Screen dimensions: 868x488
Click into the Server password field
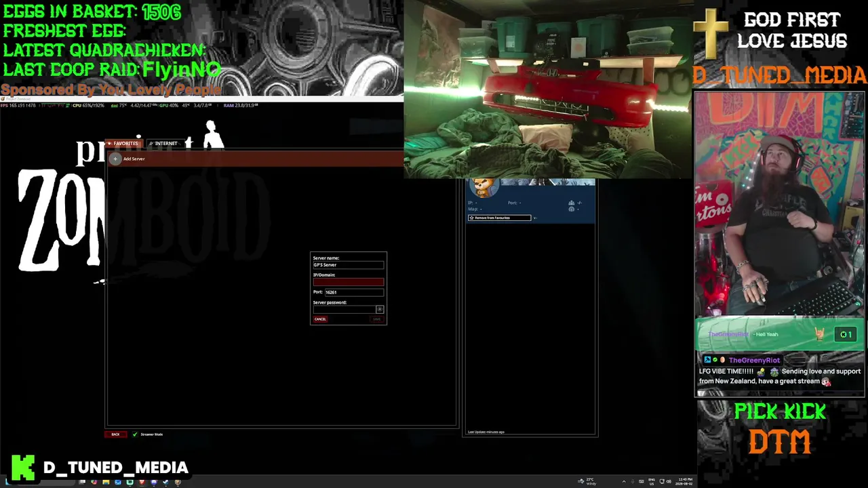[344, 309]
